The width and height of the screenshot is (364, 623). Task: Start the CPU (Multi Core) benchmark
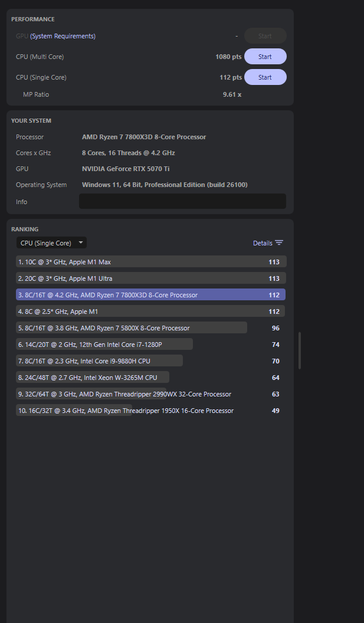coord(265,57)
